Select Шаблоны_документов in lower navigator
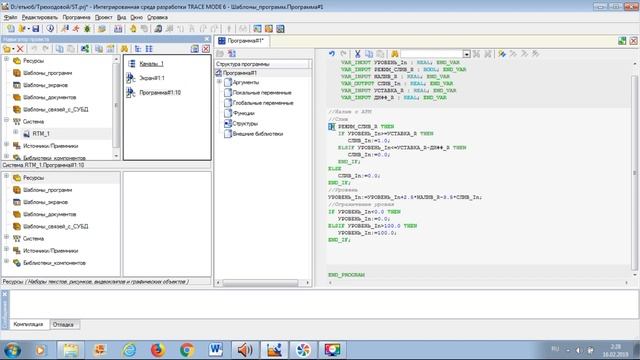Viewport: 640px width, 360px height. [49, 214]
